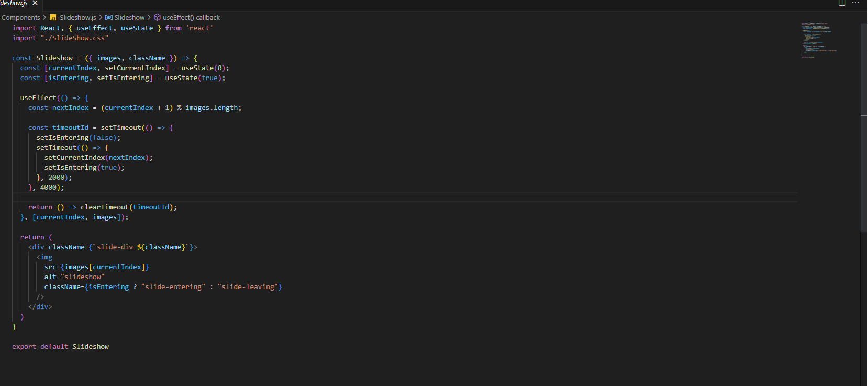
Task: Click the 2000 timeout delay value
Action: click(x=57, y=178)
